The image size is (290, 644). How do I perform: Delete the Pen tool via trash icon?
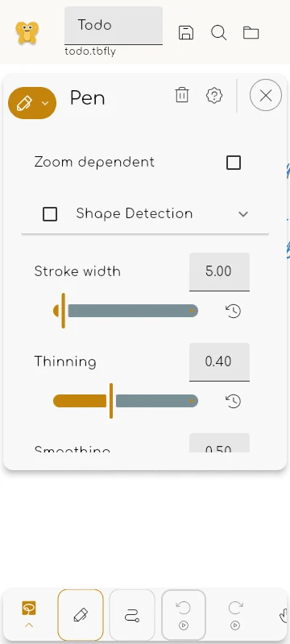(182, 95)
